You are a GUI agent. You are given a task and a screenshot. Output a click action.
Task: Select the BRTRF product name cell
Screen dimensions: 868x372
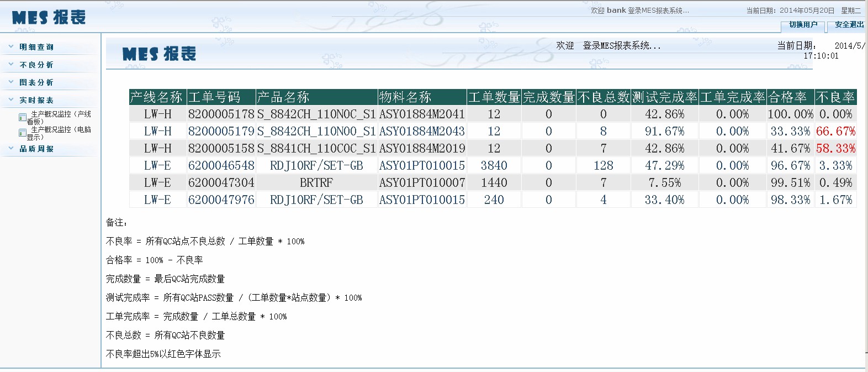(316, 183)
